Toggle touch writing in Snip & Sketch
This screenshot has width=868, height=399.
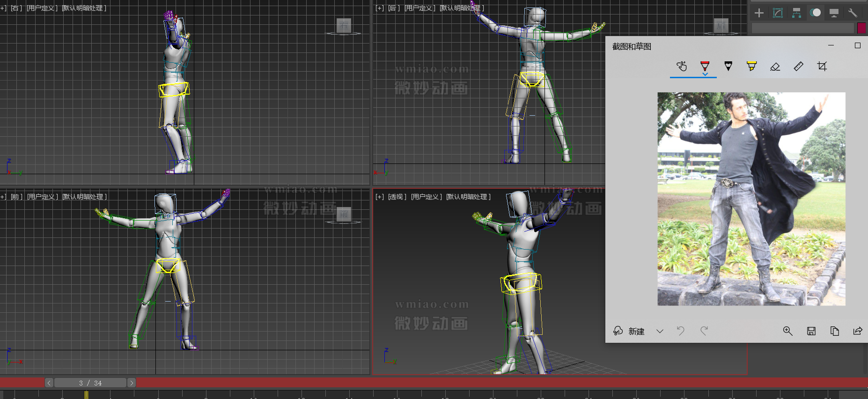tap(682, 66)
